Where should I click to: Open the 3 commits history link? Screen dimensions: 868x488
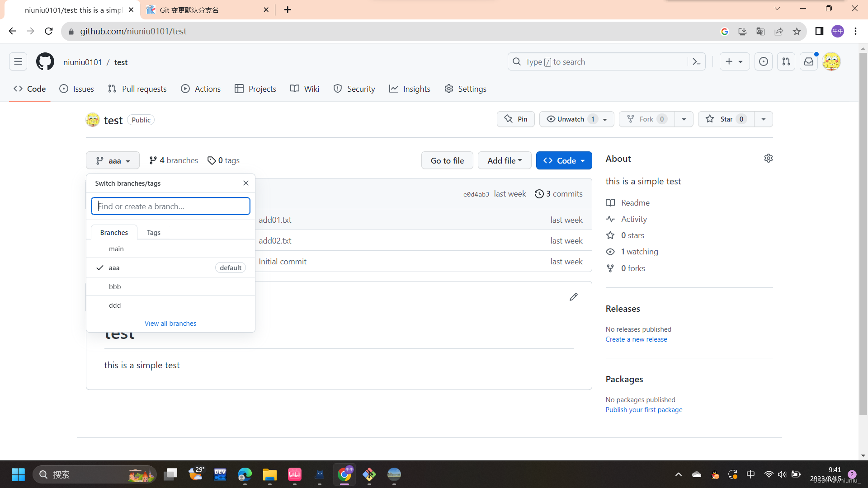(559, 194)
